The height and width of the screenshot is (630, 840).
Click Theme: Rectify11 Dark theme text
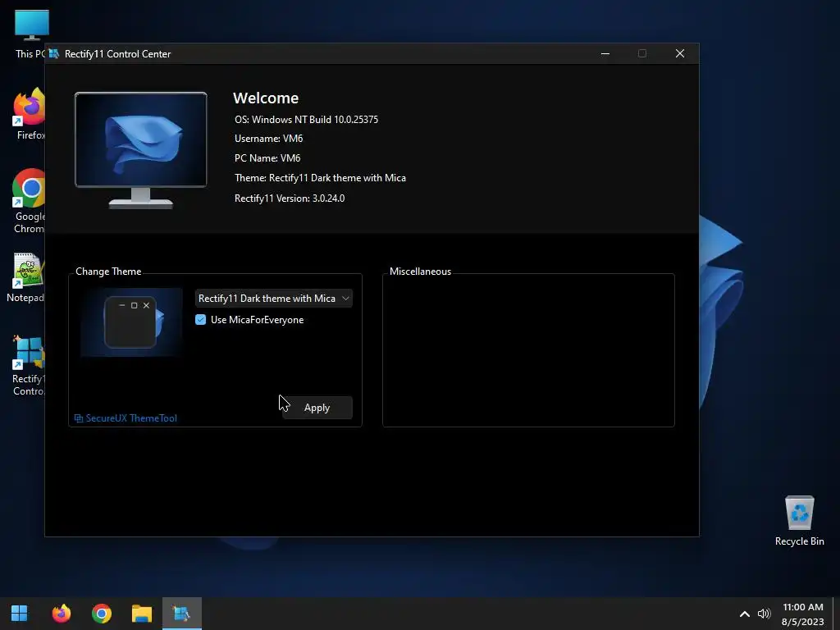[320, 178]
